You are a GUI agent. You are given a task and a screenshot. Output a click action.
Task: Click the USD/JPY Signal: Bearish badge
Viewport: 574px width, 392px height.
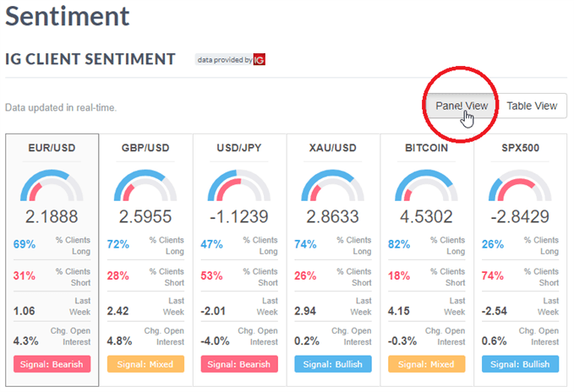click(x=239, y=364)
